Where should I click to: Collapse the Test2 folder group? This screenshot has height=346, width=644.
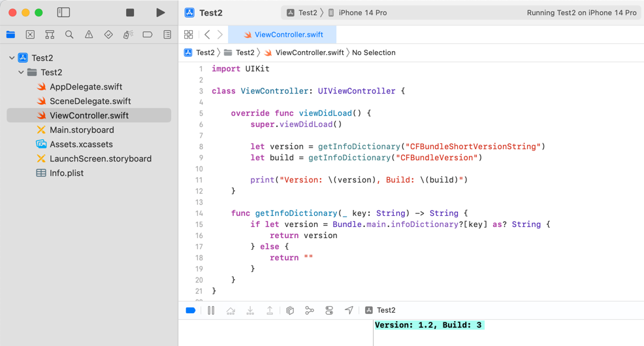pos(22,73)
